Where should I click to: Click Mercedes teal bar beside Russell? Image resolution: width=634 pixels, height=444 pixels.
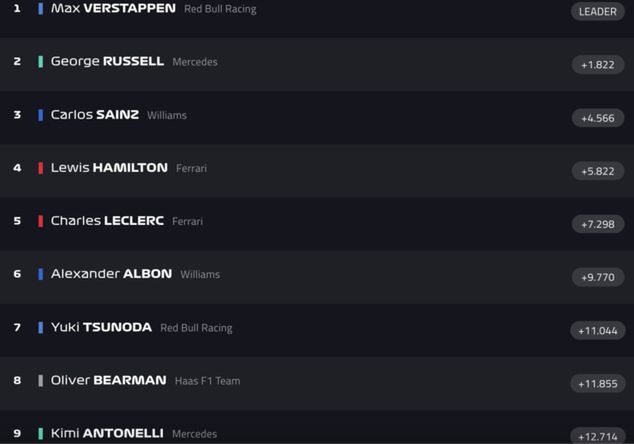click(40, 62)
